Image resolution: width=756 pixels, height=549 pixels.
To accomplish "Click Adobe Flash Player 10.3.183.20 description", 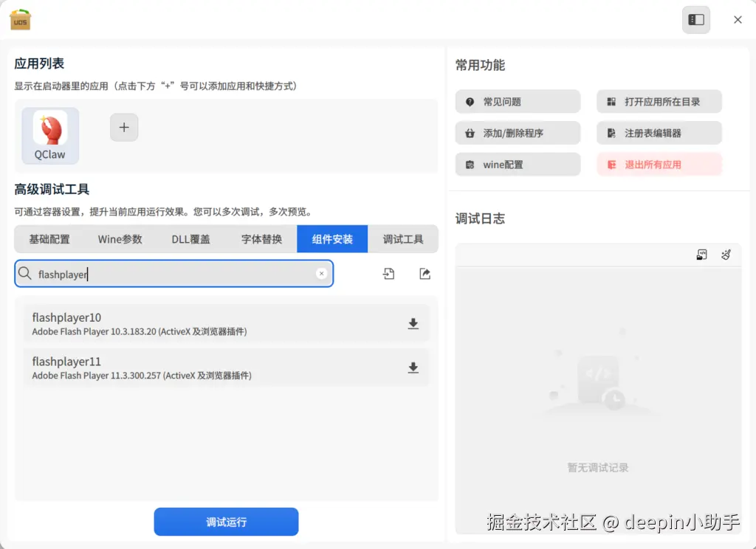I will pos(140,331).
